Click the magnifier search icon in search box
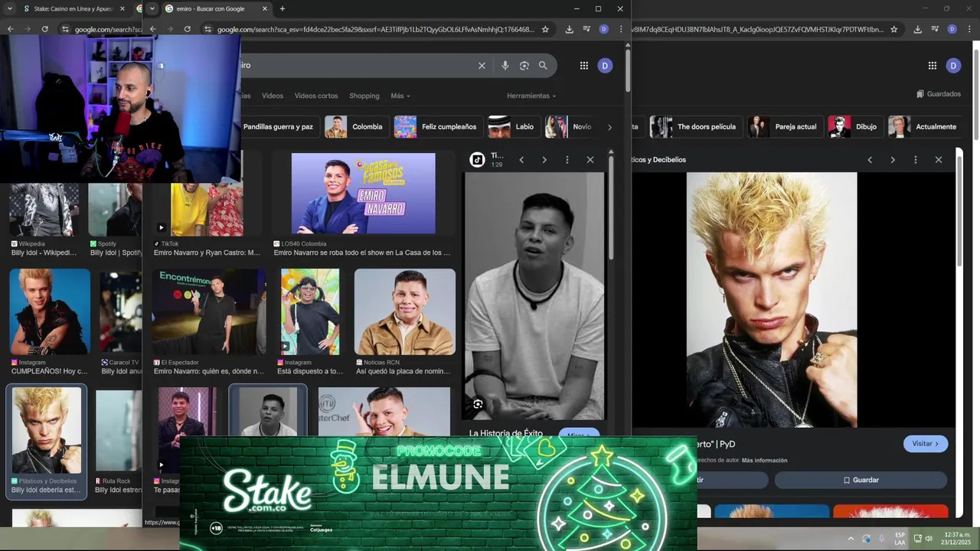 coord(543,66)
